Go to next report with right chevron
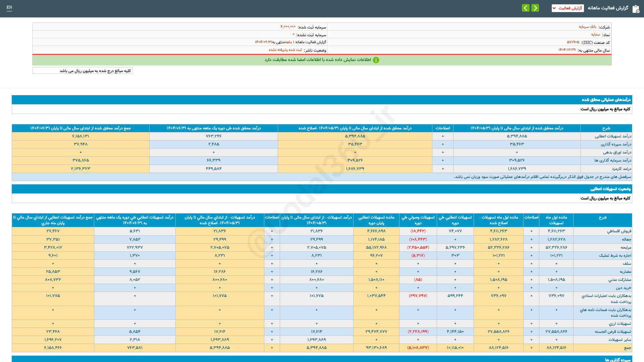Viewport: 644px width, 362px height. pos(535,8)
